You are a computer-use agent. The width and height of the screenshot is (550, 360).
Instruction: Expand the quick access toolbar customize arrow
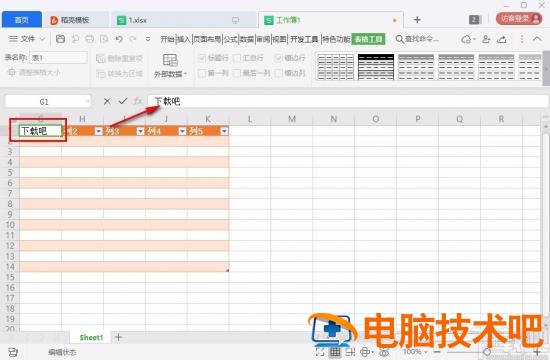148,39
